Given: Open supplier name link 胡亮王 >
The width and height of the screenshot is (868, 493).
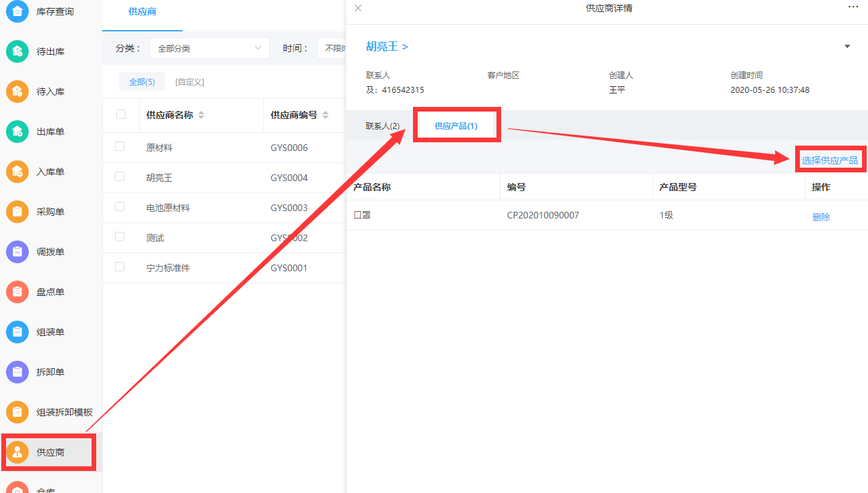Looking at the screenshot, I should click(387, 47).
